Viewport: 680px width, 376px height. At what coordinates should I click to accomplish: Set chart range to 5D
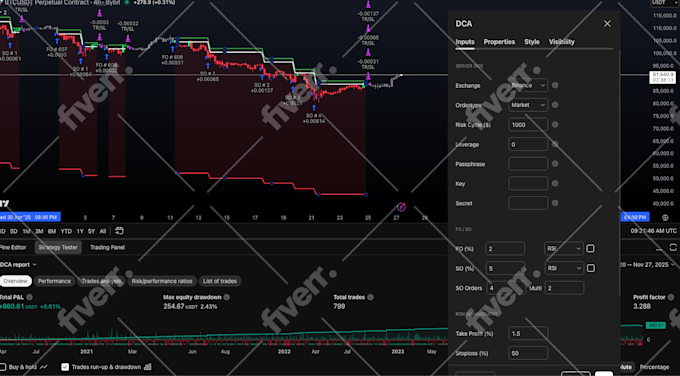coord(14,231)
